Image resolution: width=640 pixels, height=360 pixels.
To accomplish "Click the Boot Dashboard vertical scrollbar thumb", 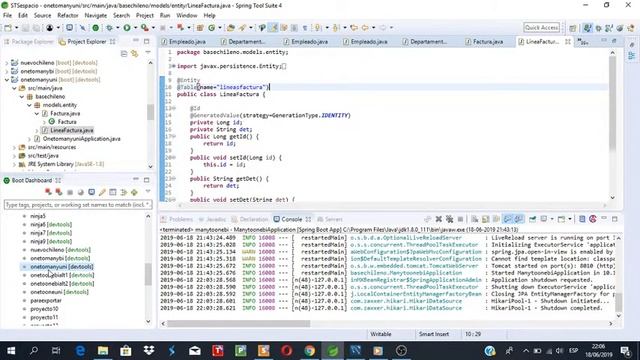I will (x=148, y=274).
